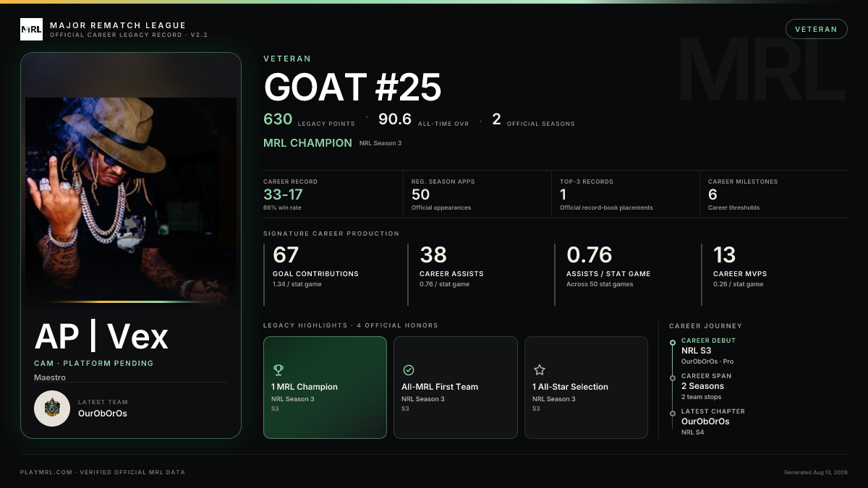Click the Official appearances text
868x488 pixels.
pyautogui.click(x=441, y=207)
